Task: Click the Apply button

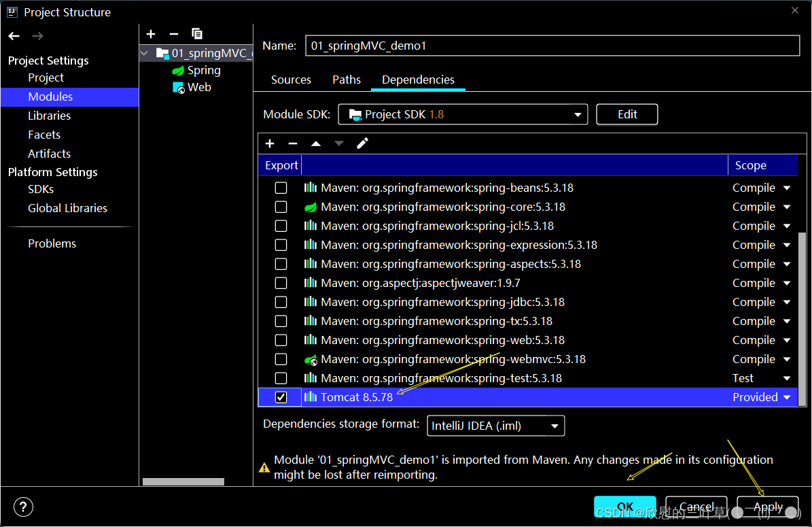Action: [x=767, y=507]
